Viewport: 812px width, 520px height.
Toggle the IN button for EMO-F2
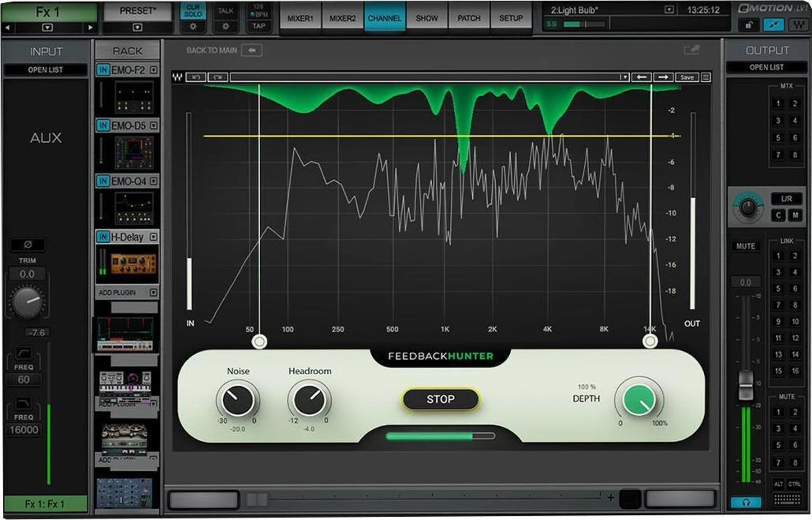tap(103, 70)
